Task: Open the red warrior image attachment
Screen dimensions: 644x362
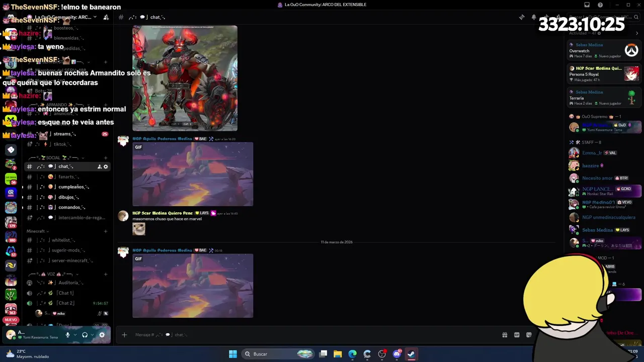Action: (185, 78)
